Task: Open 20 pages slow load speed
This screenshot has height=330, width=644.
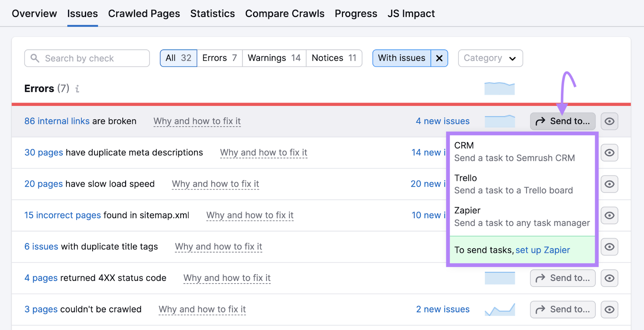Action: 44,184
